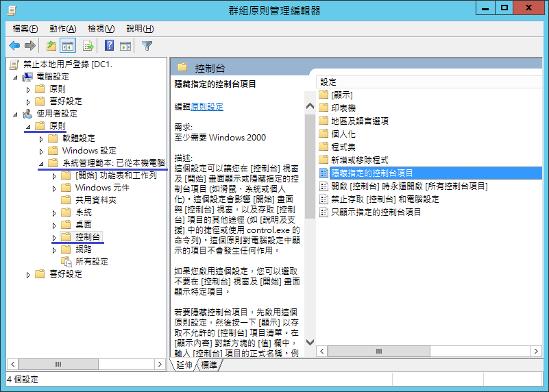Click the 使用者設定 user icon in tree
Viewport: 549px width, 392px height.
pos(27,113)
